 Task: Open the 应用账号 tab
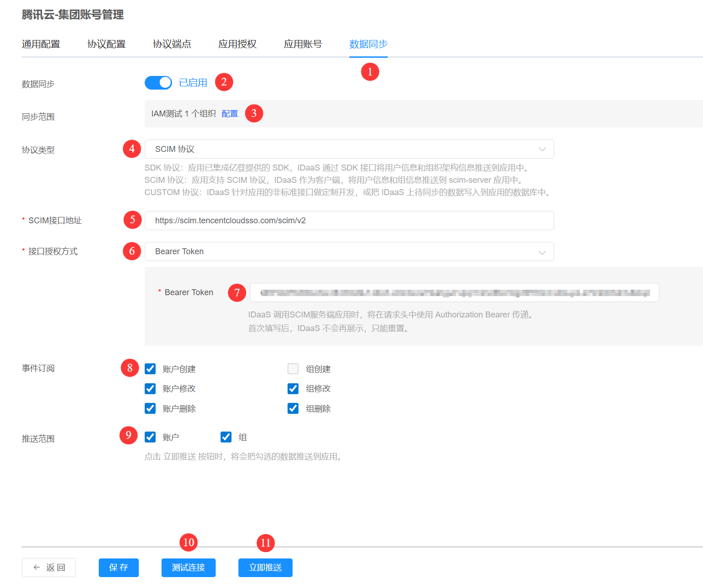(x=303, y=44)
